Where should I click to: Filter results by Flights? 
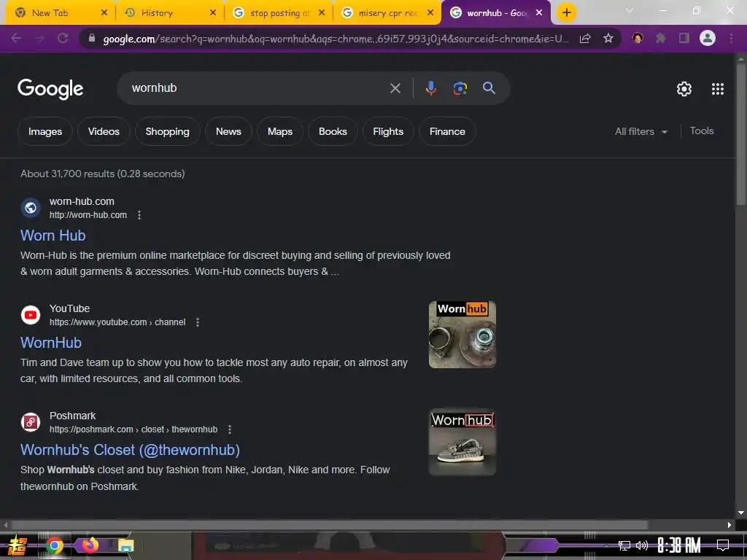click(388, 131)
